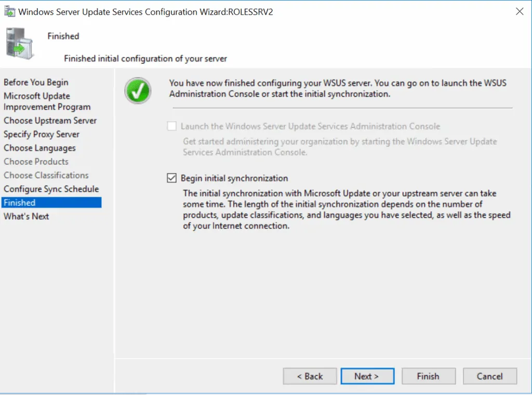Image resolution: width=532 pixels, height=395 pixels.
Task: Click the green checkmark success icon
Action: click(137, 90)
